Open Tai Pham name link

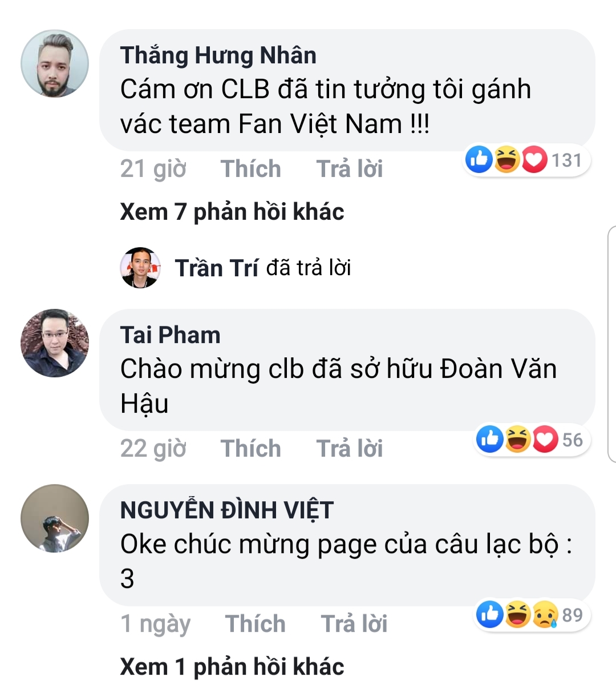coord(171,335)
